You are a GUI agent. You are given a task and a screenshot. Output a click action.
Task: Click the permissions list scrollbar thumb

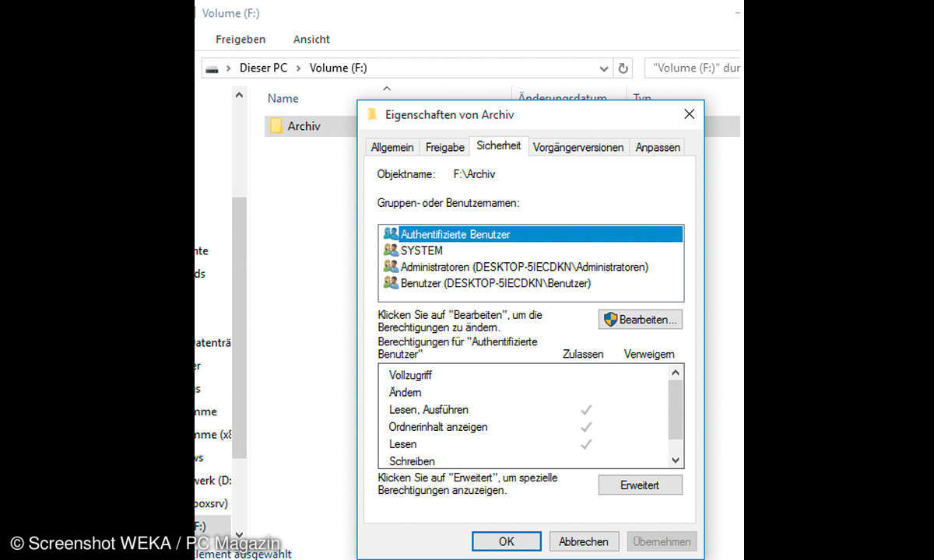676,410
